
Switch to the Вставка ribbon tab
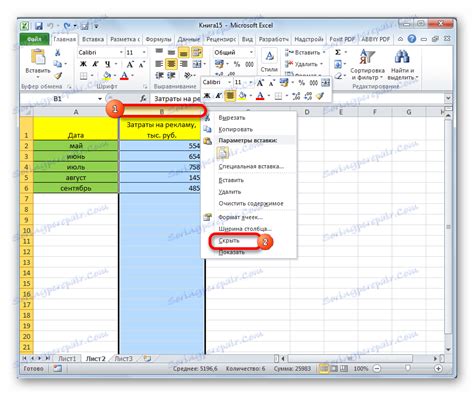(x=93, y=39)
